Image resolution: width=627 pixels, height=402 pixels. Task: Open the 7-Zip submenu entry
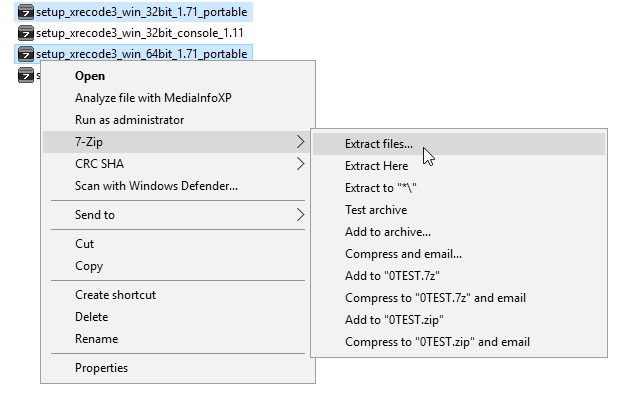pyautogui.click(x=176, y=142)
